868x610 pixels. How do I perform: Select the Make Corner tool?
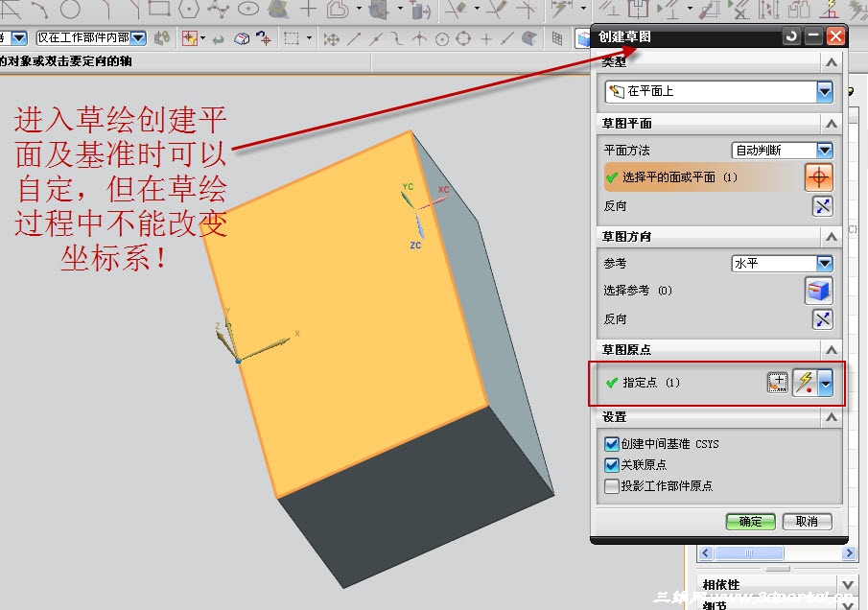[x=526, y=9]
